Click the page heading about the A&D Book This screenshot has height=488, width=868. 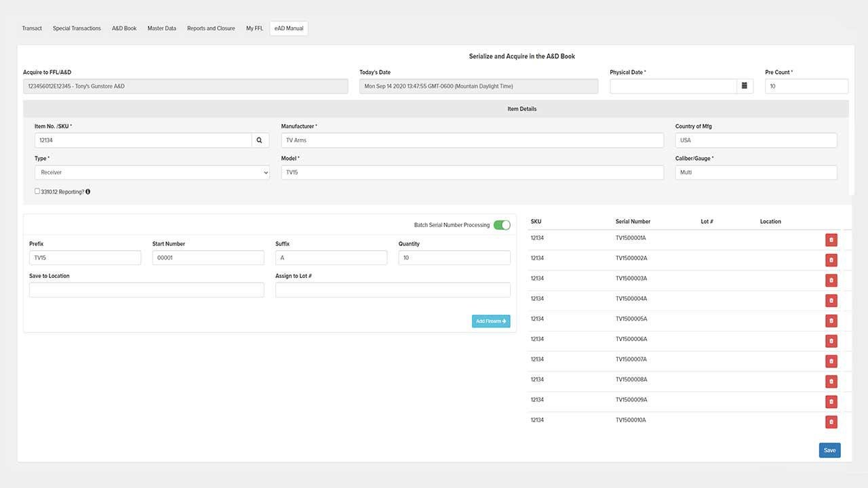coord(522,56)
